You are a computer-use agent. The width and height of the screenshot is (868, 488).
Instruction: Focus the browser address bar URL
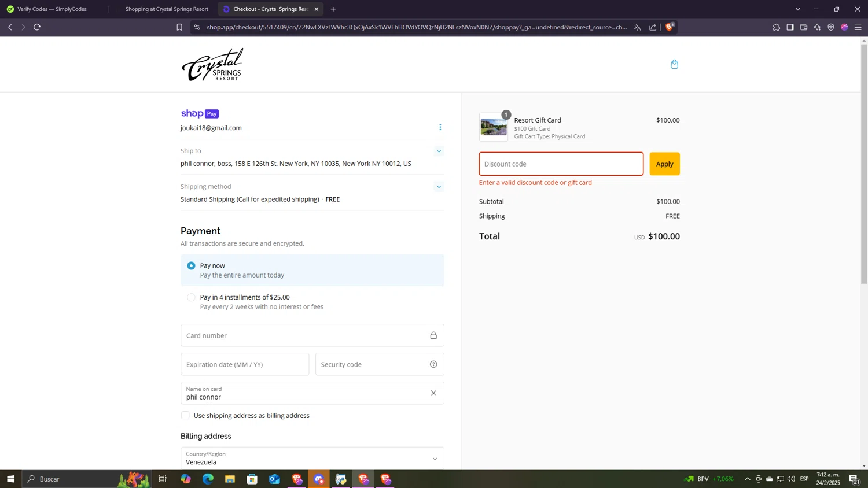[x=417, y=27]
